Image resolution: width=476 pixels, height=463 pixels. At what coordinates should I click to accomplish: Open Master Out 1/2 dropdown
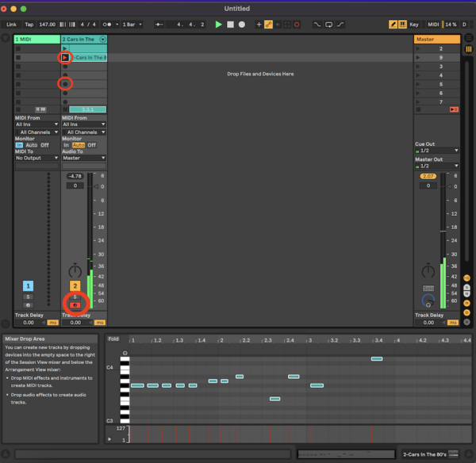tap(437, 166)
